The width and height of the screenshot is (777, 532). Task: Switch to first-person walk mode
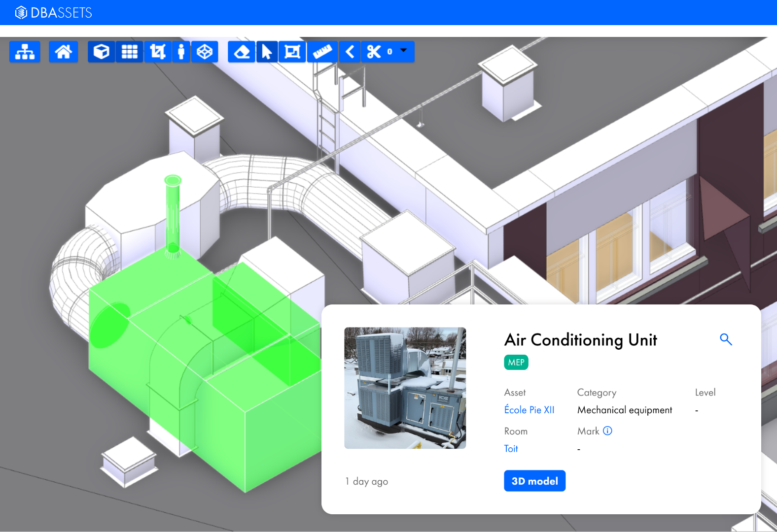pos(181,52)
